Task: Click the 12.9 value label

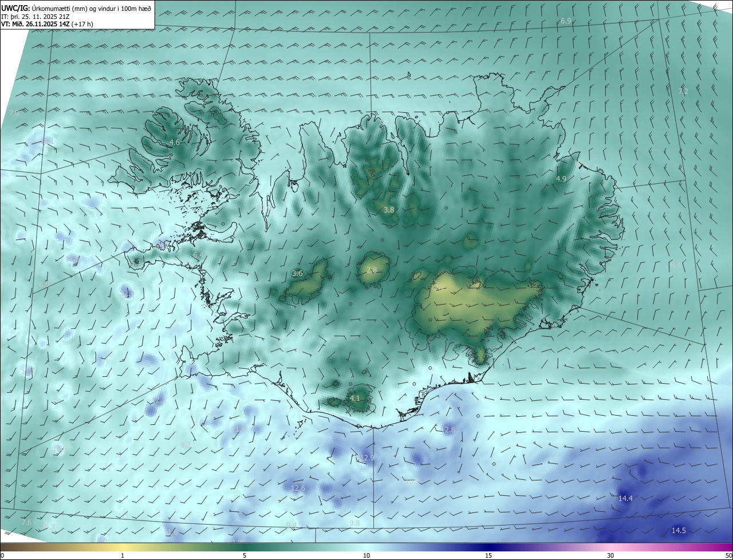Action: coord(367,458)
